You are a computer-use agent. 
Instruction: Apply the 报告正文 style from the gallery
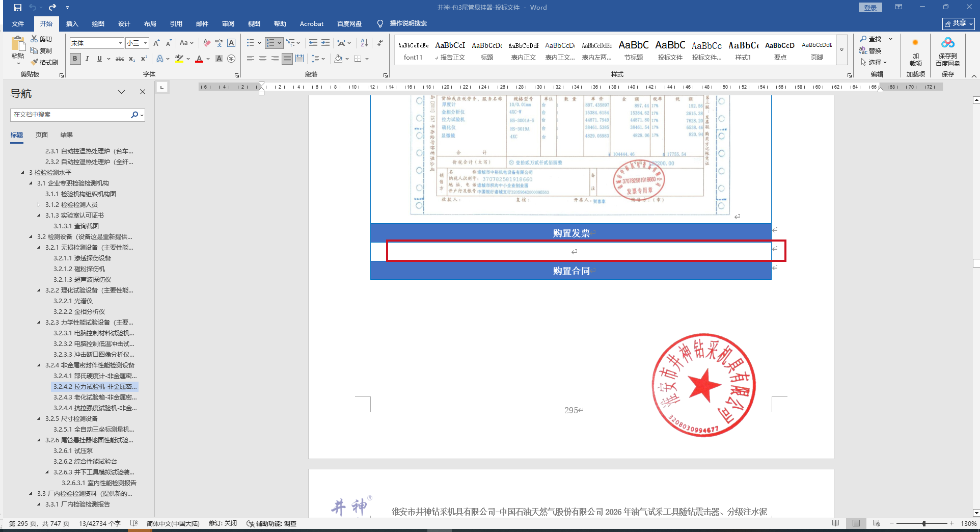(450, 50)
